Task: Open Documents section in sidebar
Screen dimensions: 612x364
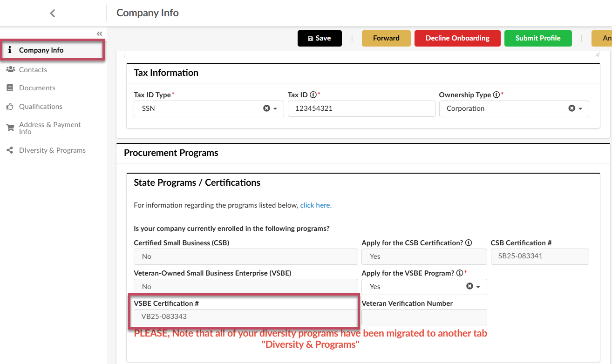Action: click(x=37, y=88)
